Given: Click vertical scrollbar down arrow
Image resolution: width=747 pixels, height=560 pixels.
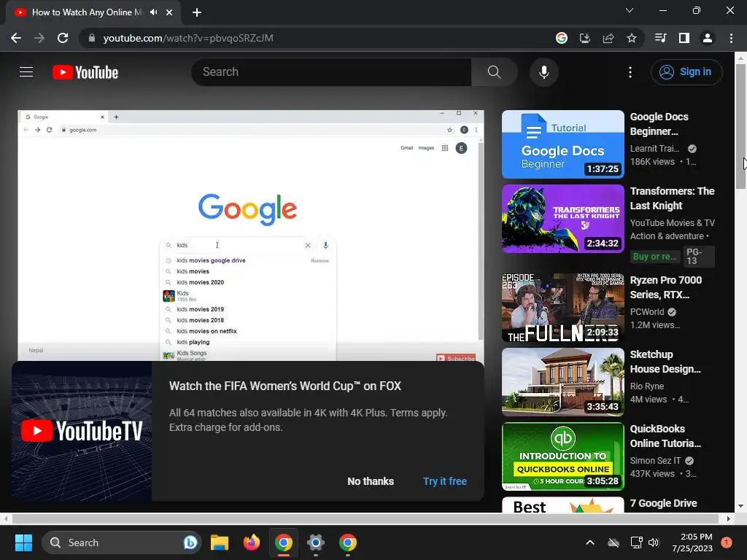Looking at the screenshot, I should coord(740,506).
